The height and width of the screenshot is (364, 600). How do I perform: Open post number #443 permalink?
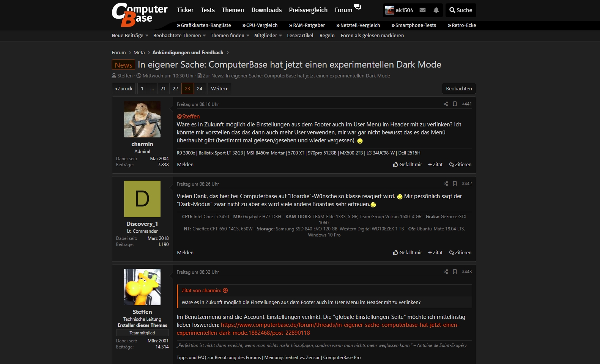[x=467, y=272]
